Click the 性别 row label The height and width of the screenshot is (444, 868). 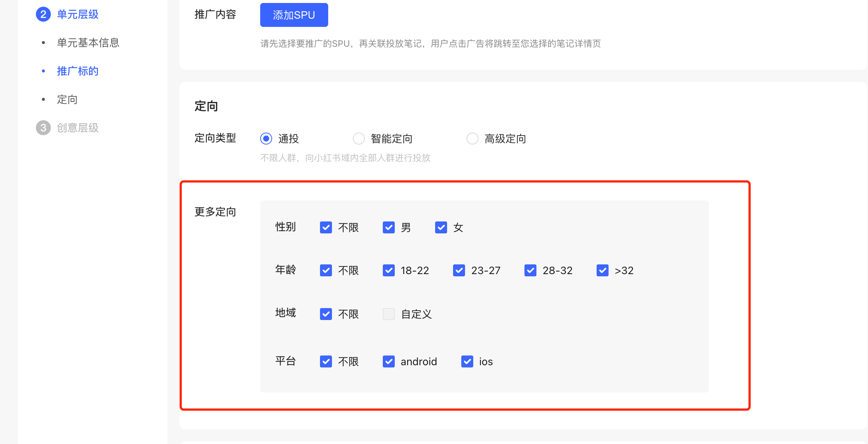286,227
